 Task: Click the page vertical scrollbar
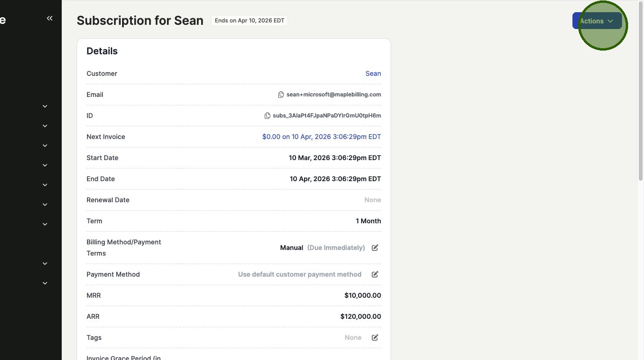click(x=641, y=94)
